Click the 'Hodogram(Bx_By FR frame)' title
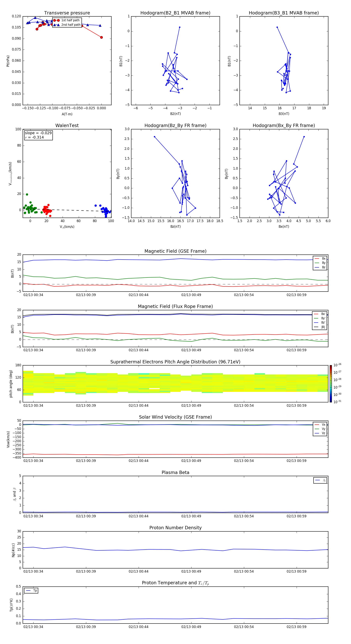351x644 pixels. coord(284,125)
